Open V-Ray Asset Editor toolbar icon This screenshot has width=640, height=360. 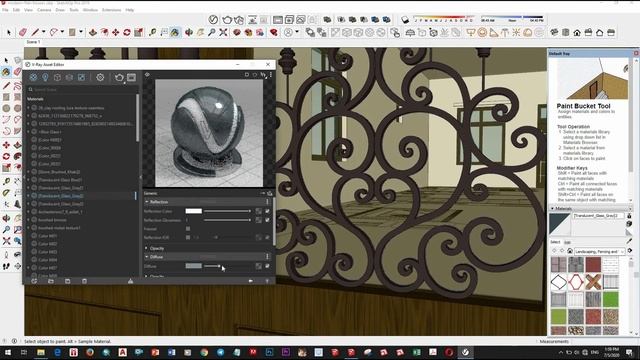(213, 19)
